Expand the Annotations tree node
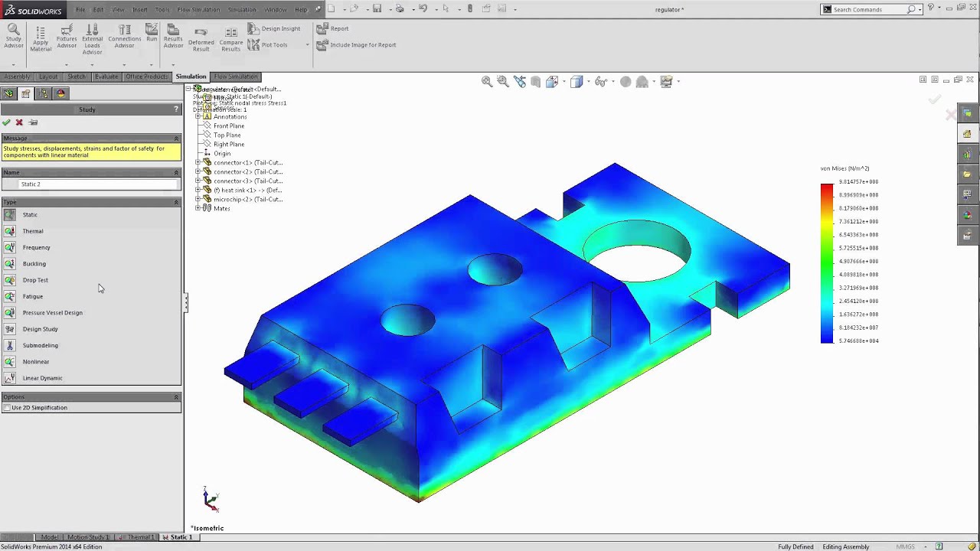This screenshot has width=980, height=551. click(198, 116)
